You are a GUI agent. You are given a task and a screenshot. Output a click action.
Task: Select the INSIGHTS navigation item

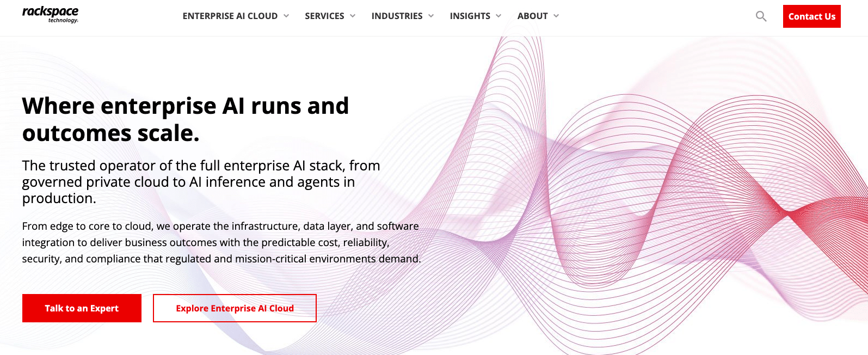pos(470,16)
